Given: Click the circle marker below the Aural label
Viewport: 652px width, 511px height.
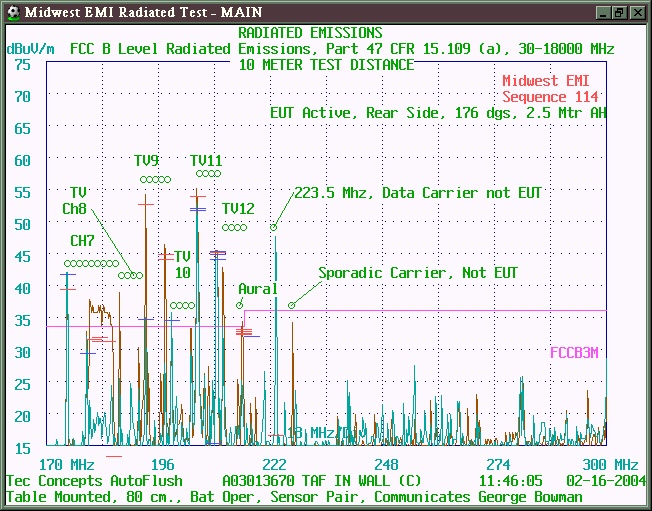Looking at the screenshot, I should 240,304.
